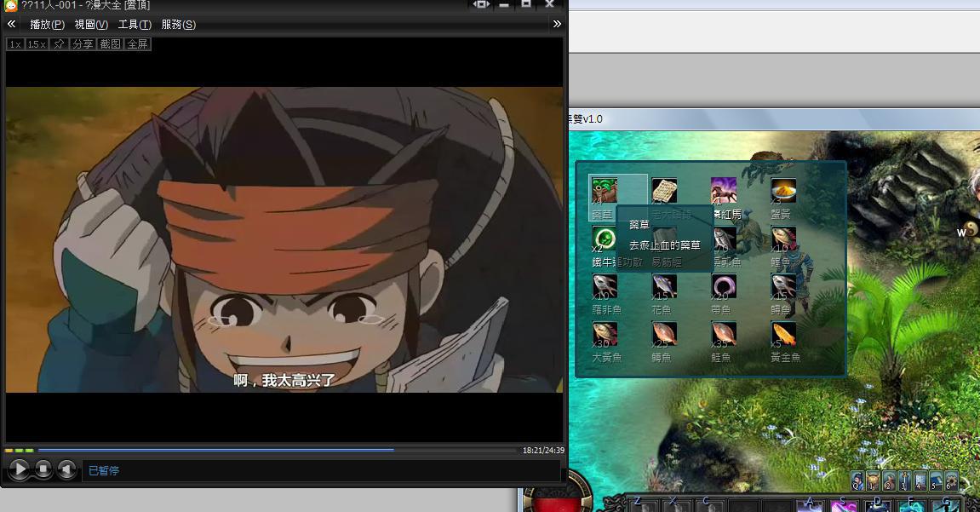The height and width of the screenshot is (512, 980).
Task: Set video size to 1.5x
Action: 37,44
